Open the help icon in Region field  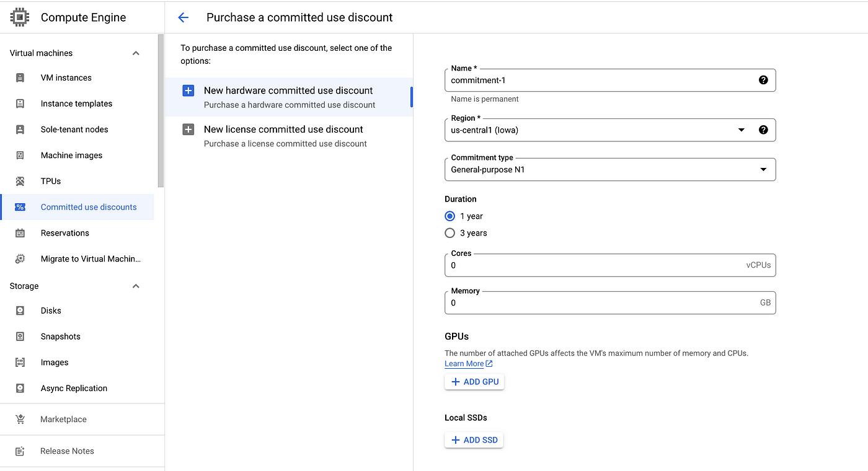click(763, 130)
